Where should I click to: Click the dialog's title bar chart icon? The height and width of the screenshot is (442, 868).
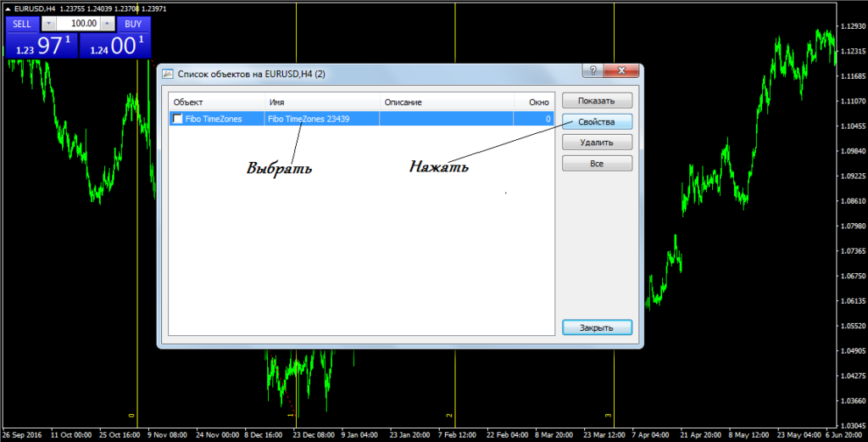[x=168, y=75]
